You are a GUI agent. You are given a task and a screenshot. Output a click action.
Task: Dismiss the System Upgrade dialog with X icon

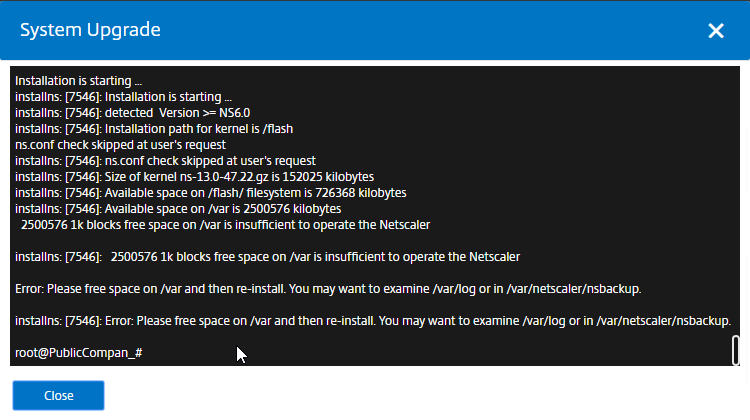click(716, 31)
